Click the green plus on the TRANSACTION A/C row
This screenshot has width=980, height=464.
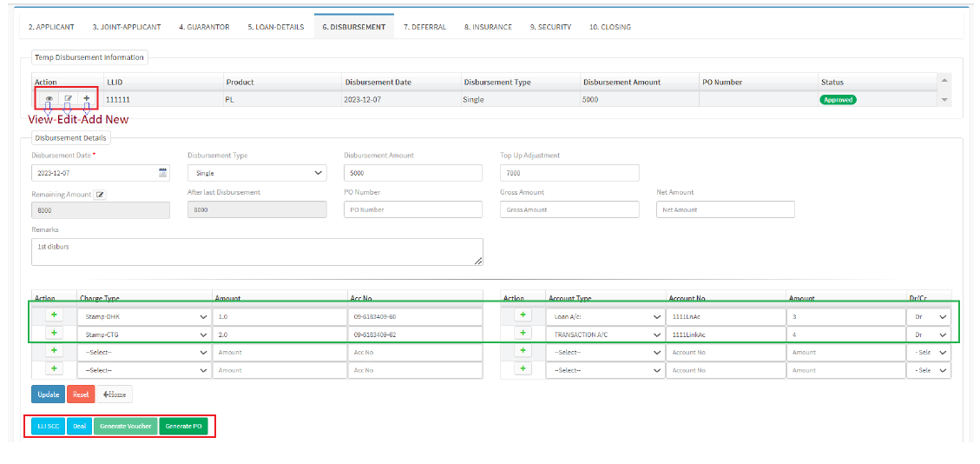523,333
